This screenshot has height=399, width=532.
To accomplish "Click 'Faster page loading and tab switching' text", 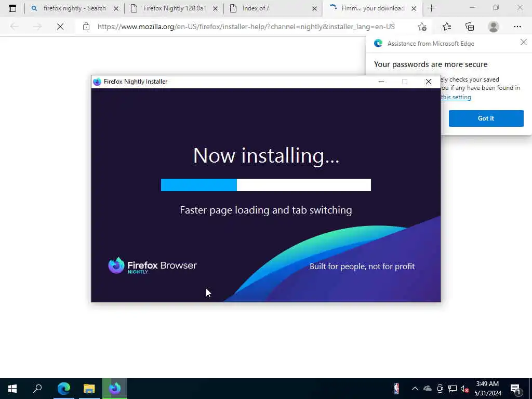I will [265, 210].
